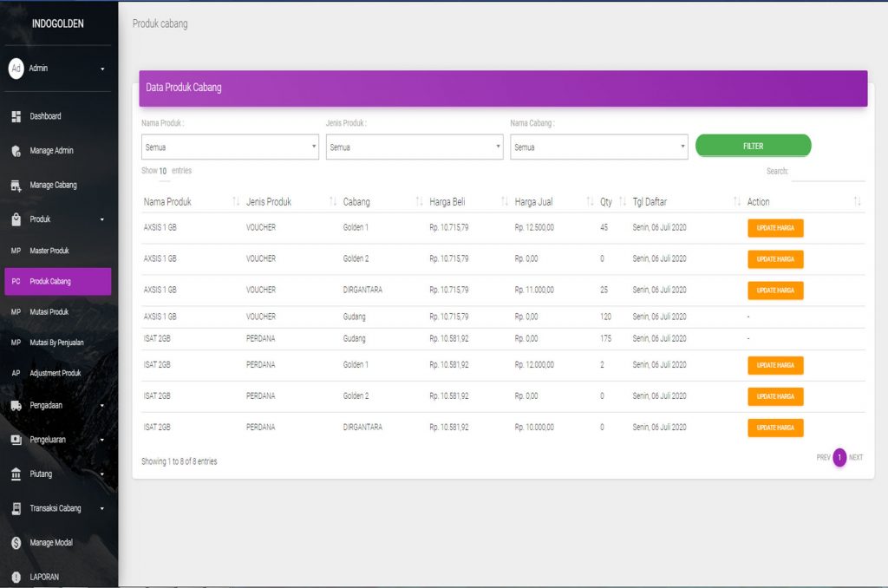888x588 pixels.
Task: Click the Pengadaan truck icon
Action: pyautogui.click(x=16, y=405)
